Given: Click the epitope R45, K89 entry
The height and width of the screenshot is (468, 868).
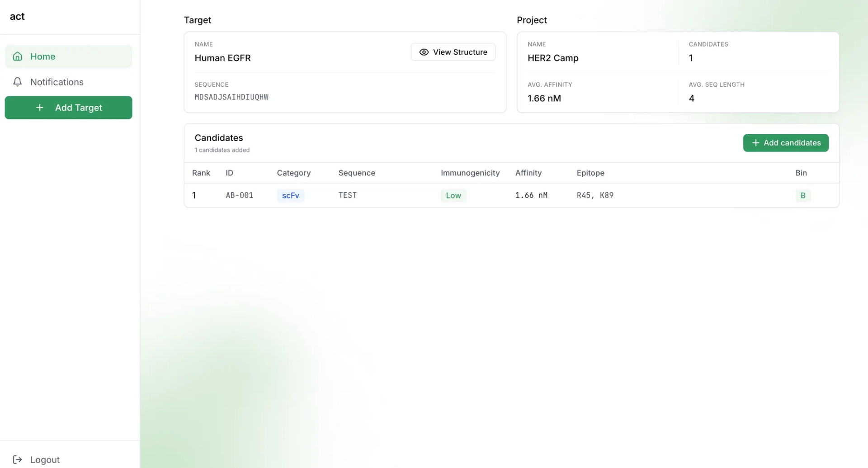Looking at the screenshot, I should (595, 195).
